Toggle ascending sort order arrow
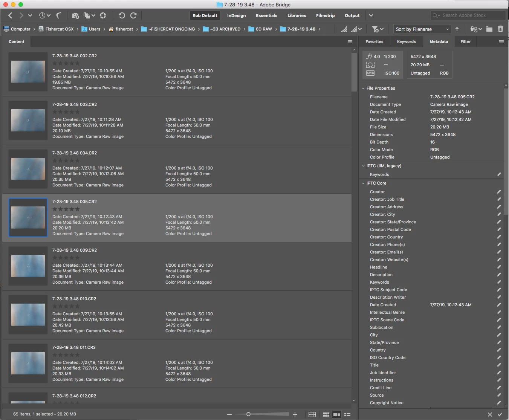 tap(457, 29)
